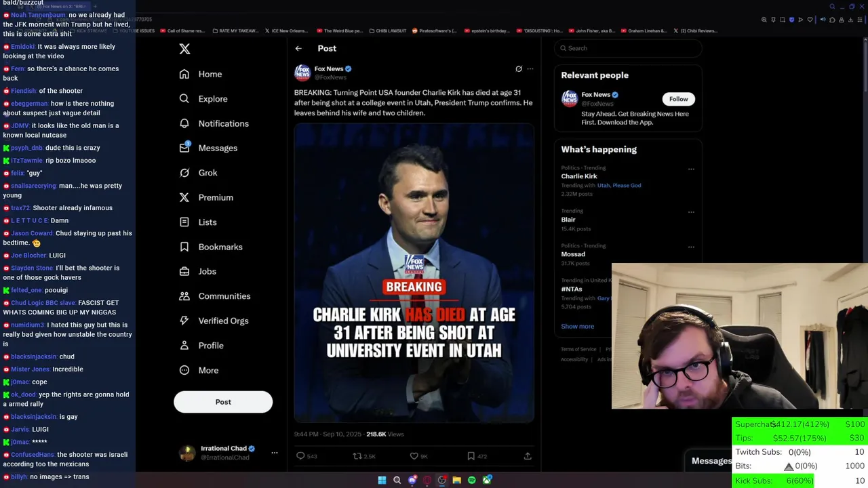Click the repost icon showing 2.5K
This screenshot has width=868, height=488.
click(x=357, y=456)
